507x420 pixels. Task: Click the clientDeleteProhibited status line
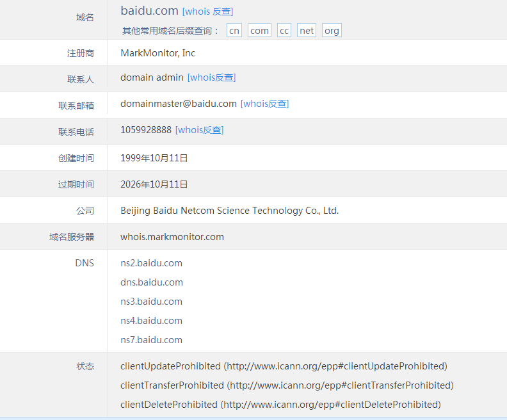pyautogui.click(x=280, y=405)
